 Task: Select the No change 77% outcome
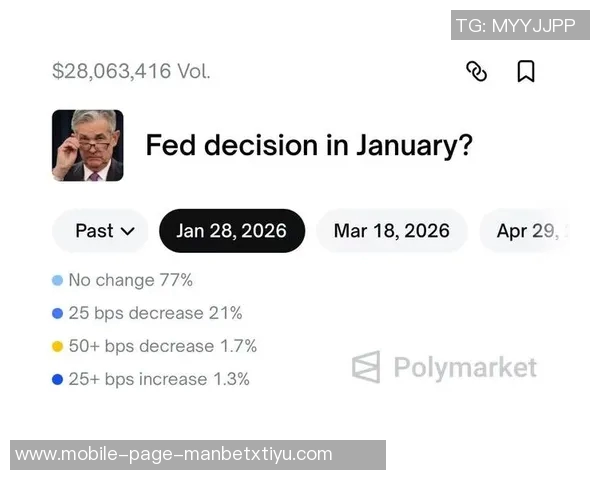click(x=130, y=281)
